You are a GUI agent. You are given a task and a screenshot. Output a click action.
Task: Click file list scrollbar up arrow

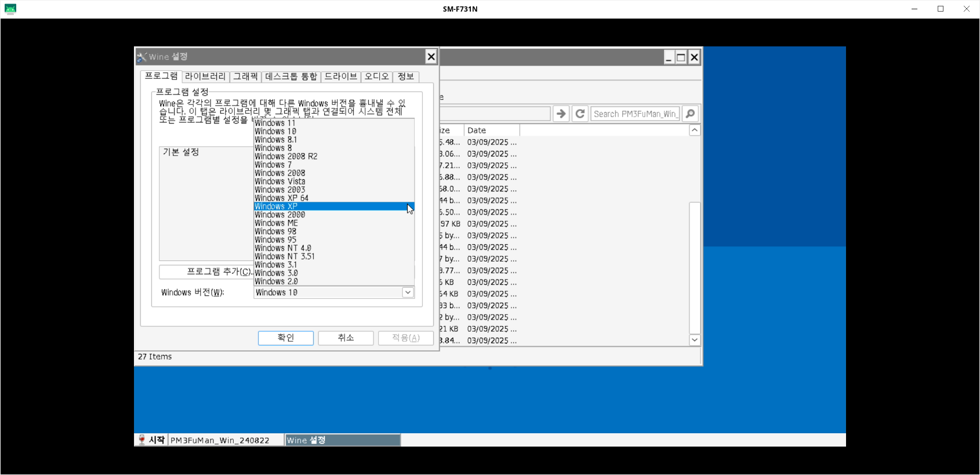(x=695, y=130)
